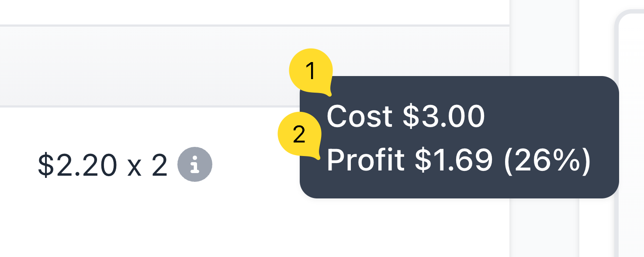The height and width of the screenshot is (257, 644).
Task: Click the info icon beside $2.20 x 2
Action: 195,164
